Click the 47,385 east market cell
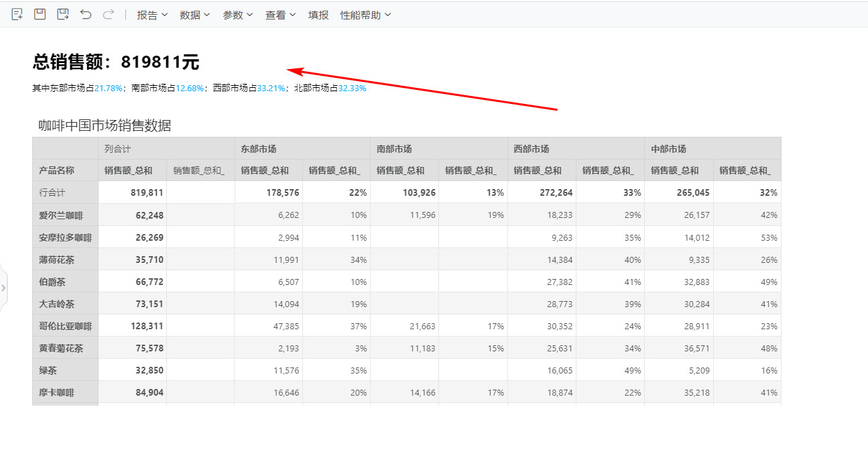 tap(268, 326)
